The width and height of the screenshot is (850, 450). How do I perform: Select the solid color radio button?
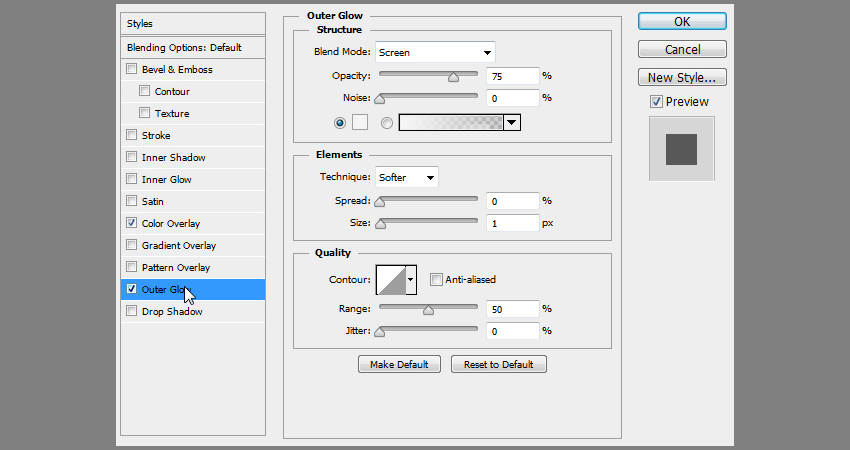(x=340, y=122)
